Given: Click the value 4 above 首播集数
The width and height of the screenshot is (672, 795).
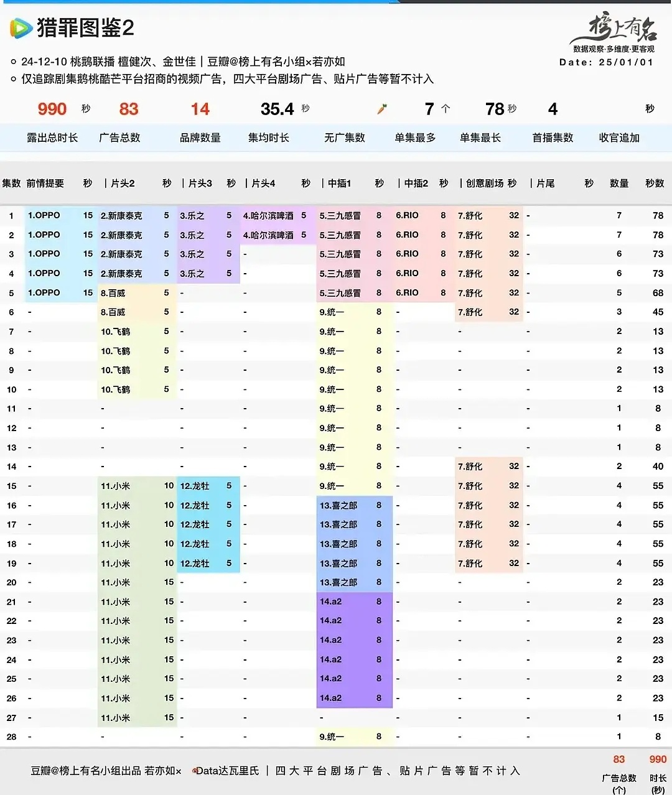Looking at the screenshot, I should pos(553,109).
